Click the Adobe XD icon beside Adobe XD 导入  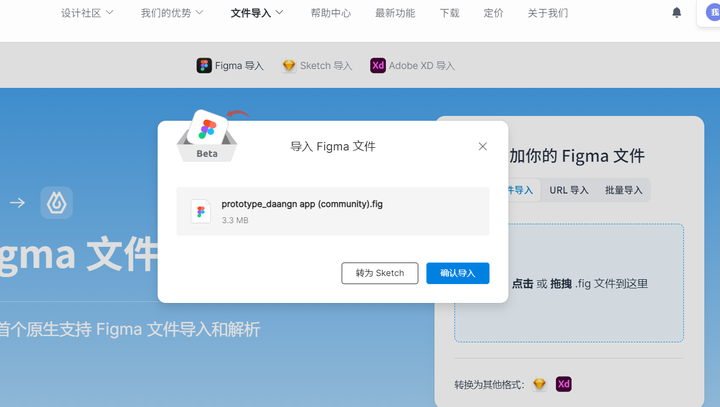pos(378,66)
